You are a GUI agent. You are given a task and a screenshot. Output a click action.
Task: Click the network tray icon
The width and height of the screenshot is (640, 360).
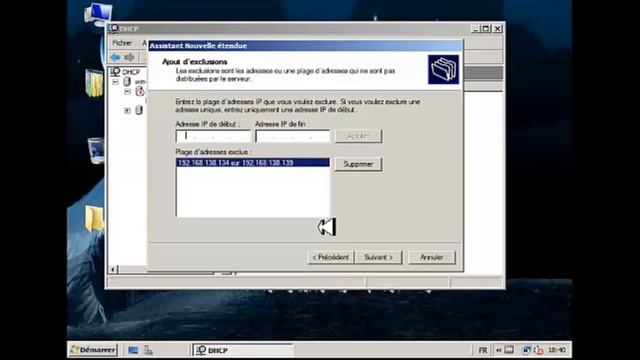(x=526, y=350)
